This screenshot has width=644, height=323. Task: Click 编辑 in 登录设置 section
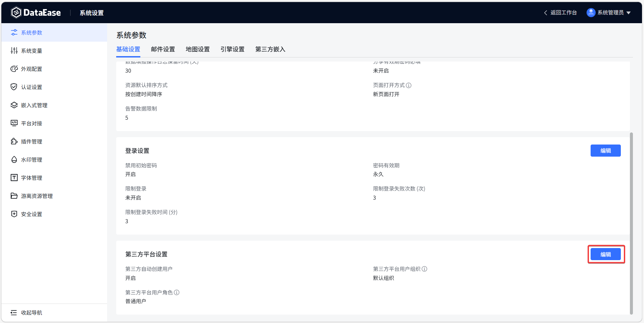tap(605, 151)
